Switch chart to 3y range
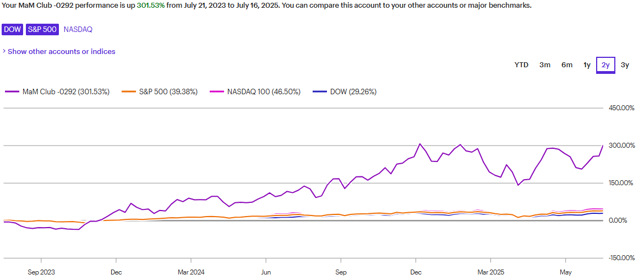This screenshot has height=280, width=644. click(625, 65)
